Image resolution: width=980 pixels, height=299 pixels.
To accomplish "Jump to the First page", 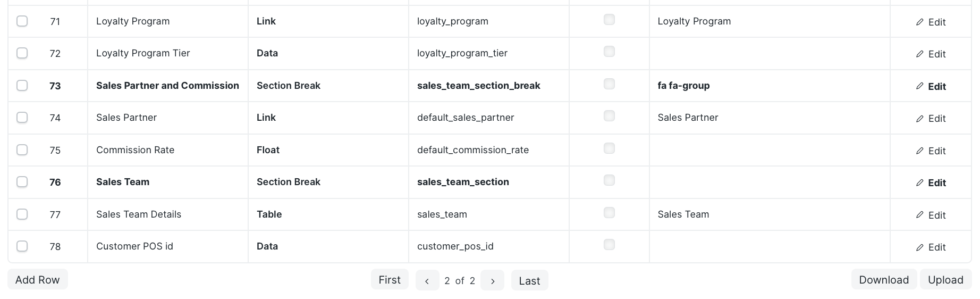I will point(390,280).
